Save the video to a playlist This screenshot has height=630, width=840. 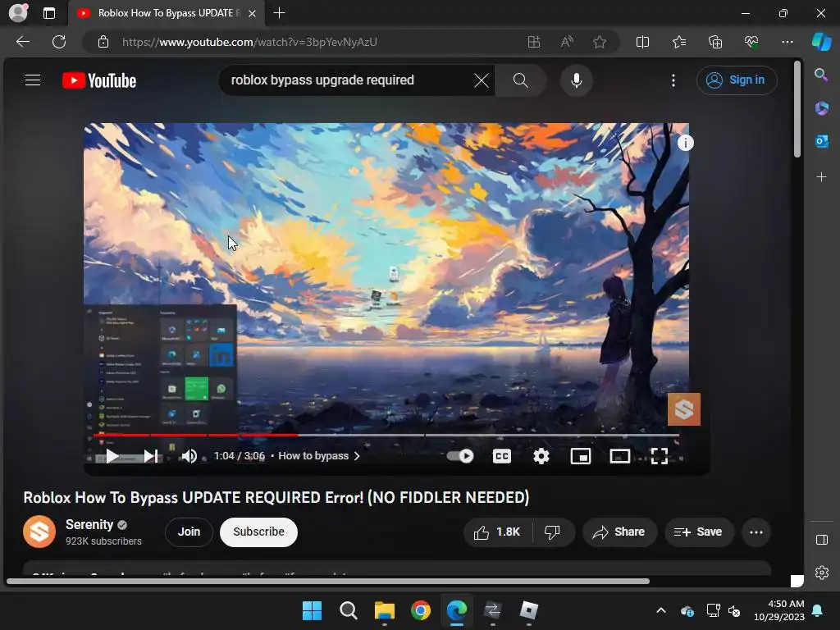coord(699,532)
